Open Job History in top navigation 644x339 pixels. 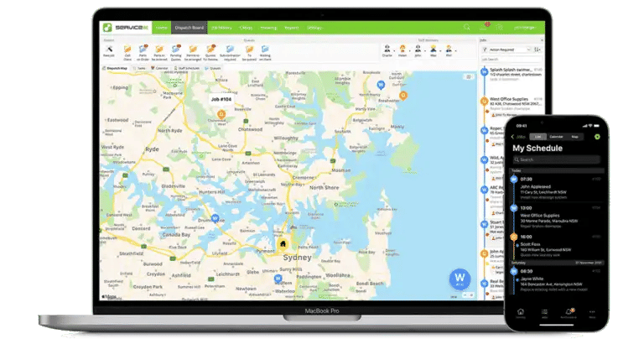[x=221, y=28]
